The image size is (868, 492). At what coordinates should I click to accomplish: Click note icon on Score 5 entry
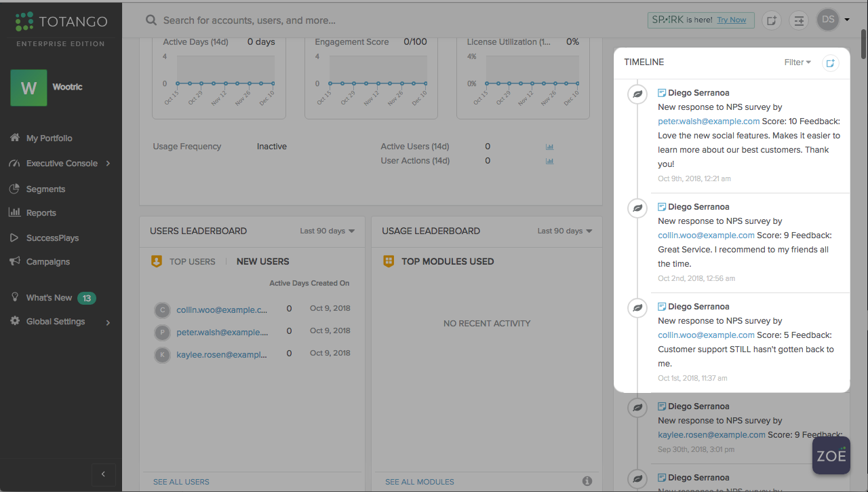[x=662, y=307]
